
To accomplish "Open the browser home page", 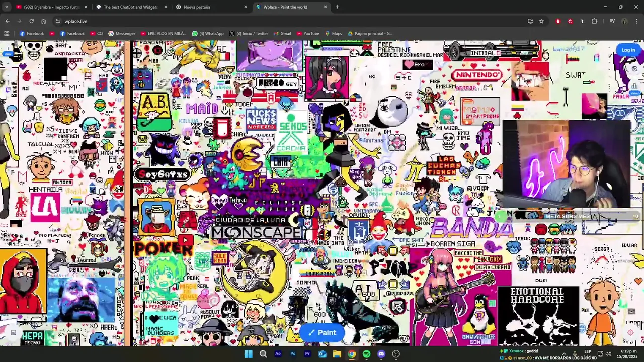I will 43,21.
